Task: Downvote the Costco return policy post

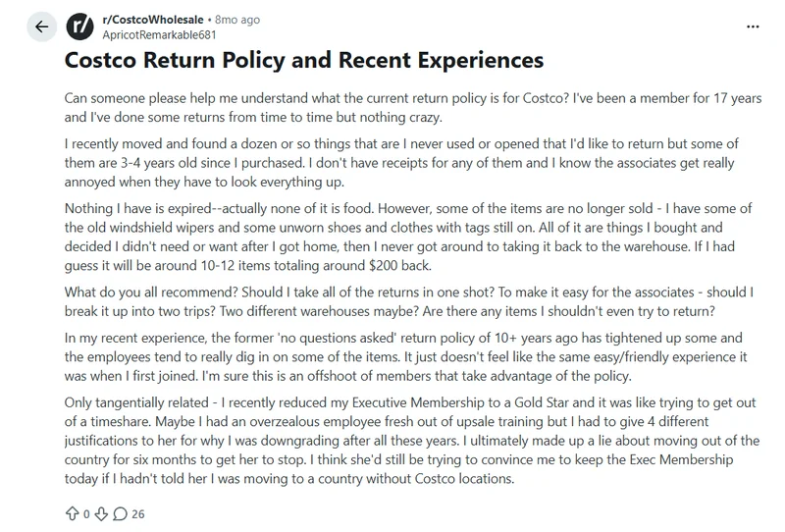Action: coord(99,512)
